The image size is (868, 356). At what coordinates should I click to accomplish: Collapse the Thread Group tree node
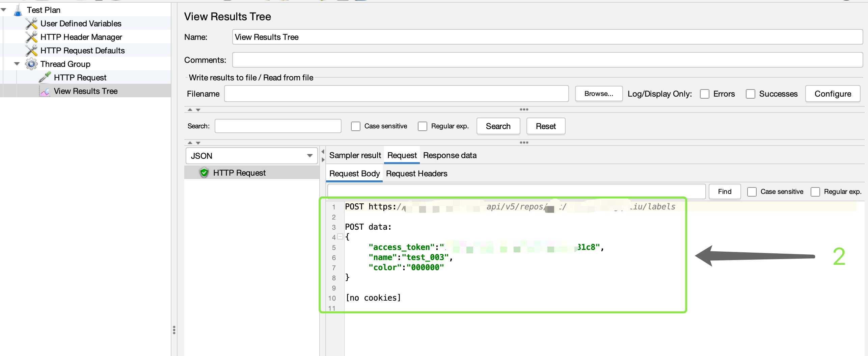pos(17,64)
